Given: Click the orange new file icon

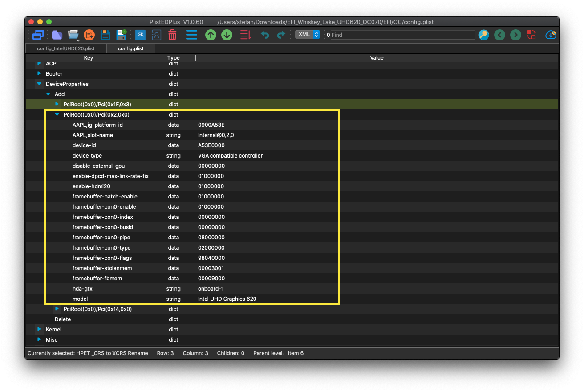Looking at the screenshot, I should point(89,35).
